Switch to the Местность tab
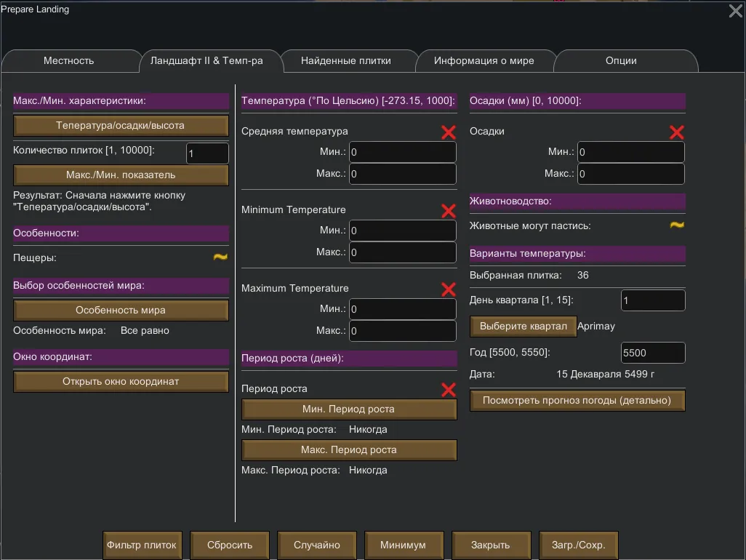746x560 pixels. [x=69, y=61]
